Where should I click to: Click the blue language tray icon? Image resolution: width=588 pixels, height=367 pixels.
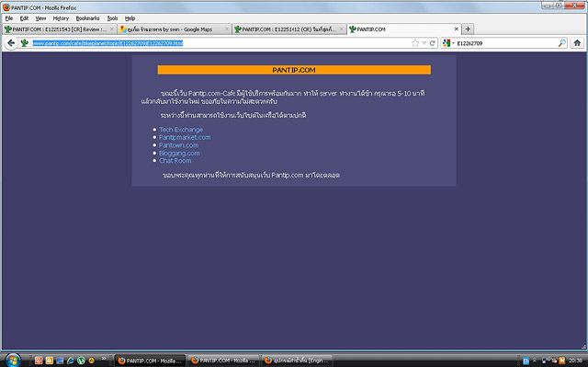(526, 361)
